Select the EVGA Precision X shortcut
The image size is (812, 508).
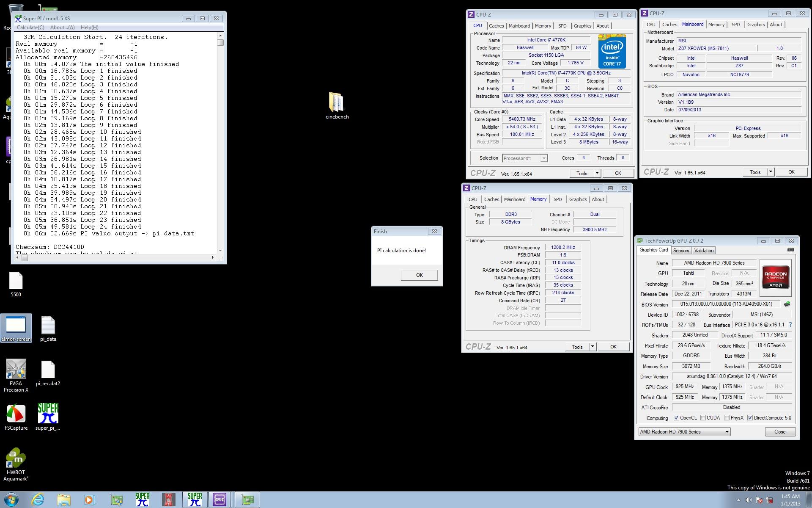[16, 375]
